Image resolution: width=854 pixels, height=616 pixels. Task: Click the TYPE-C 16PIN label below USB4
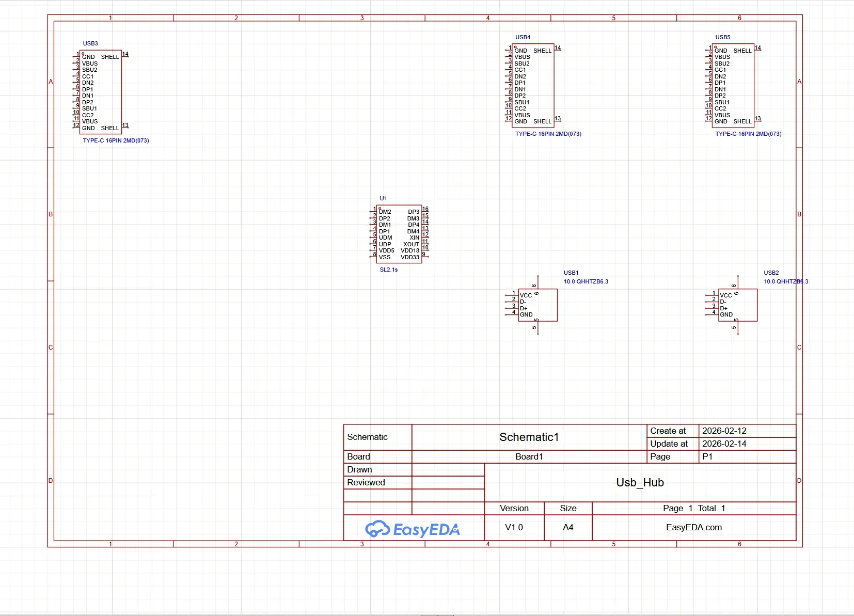[x=548, y=134]
